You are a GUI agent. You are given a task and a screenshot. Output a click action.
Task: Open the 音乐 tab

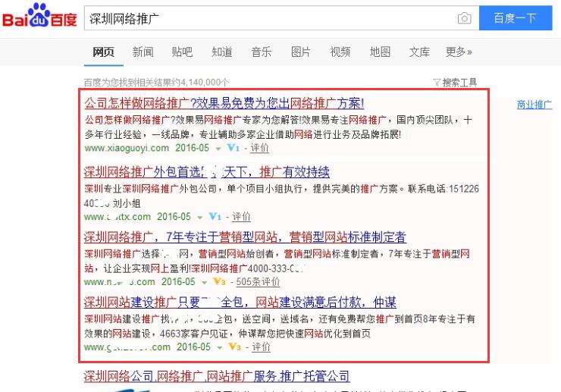click(x=262, y=52)
